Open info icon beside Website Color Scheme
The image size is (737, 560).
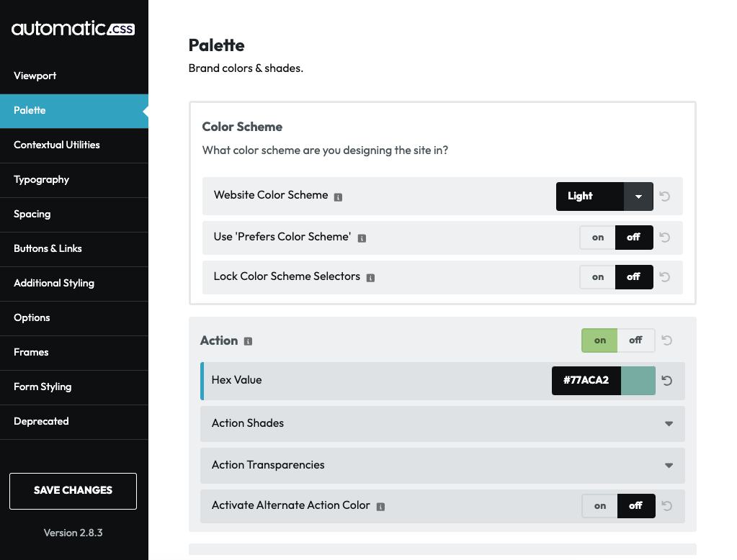click(338, 197)
